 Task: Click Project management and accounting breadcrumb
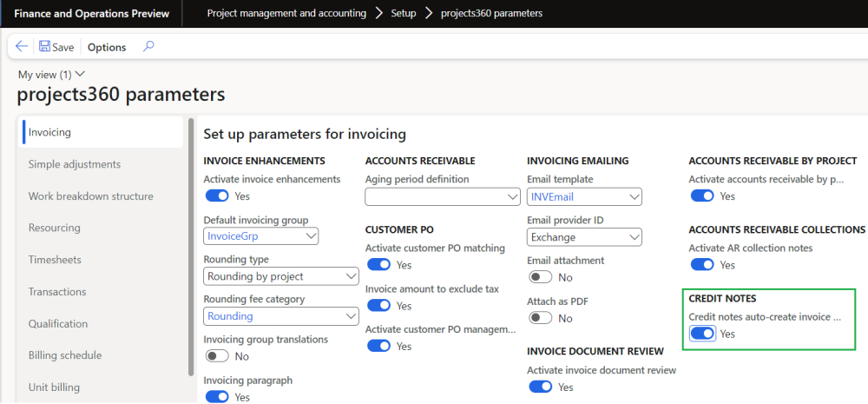pyautogui.click(x=286, y=13)
